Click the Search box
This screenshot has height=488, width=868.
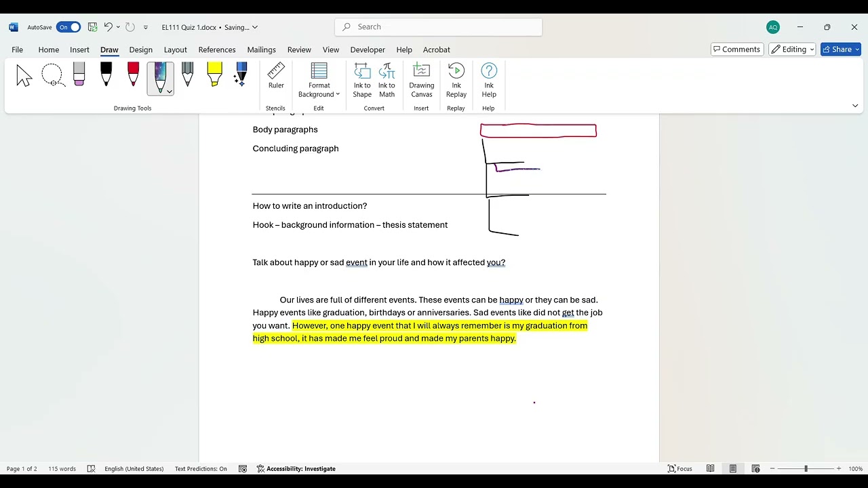point(439,27)
